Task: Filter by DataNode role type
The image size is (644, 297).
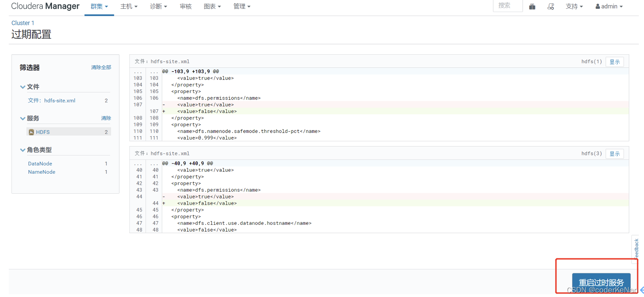Action: pos(40,164)
